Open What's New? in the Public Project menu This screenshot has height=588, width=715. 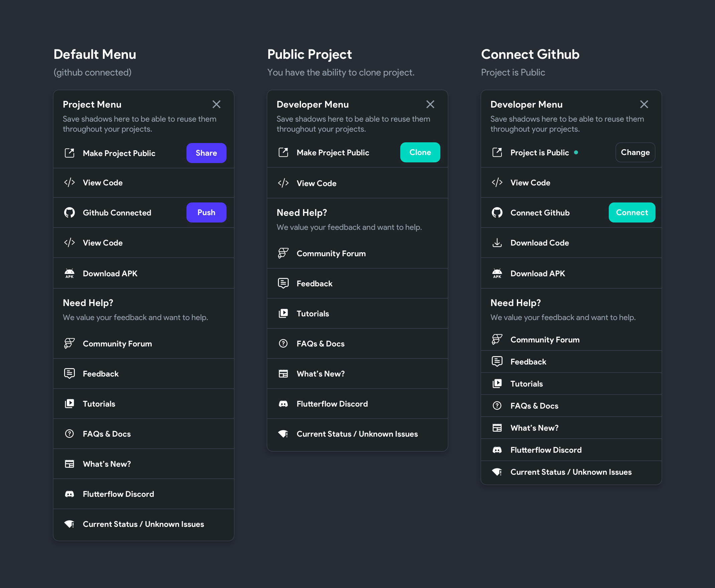[x=320, y=374]
